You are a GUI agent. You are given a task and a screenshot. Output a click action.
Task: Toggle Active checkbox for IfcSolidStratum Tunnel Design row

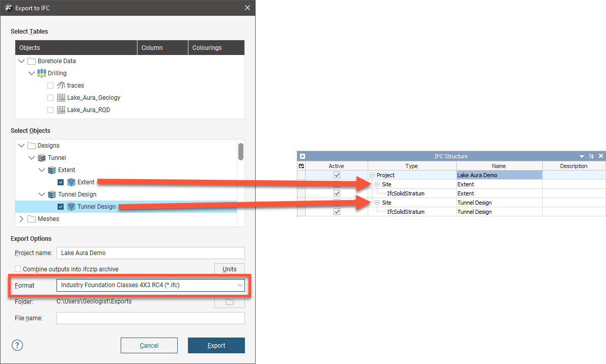[337, 212]
